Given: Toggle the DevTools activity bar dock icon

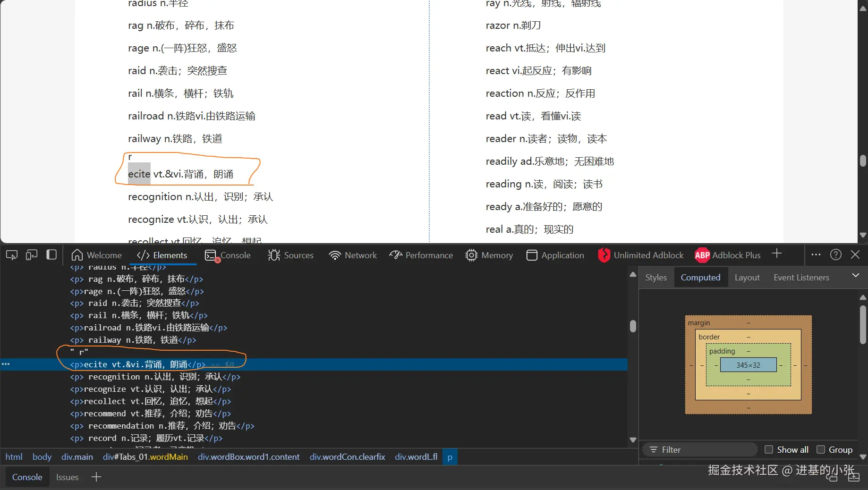Looking at the screenshot, I should (x=51, y=255).
